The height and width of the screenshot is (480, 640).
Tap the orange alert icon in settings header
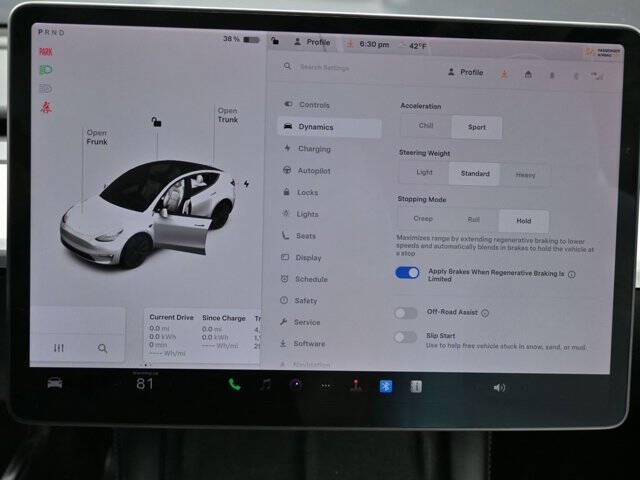[x=504, y=73]
